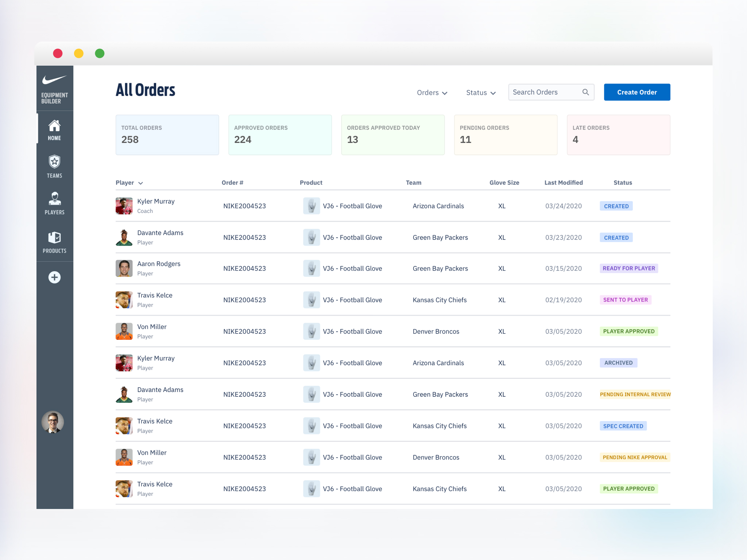Click the SPEC CREATED status badge
This screenshot has height=560, width=747.
pos(623,426)
